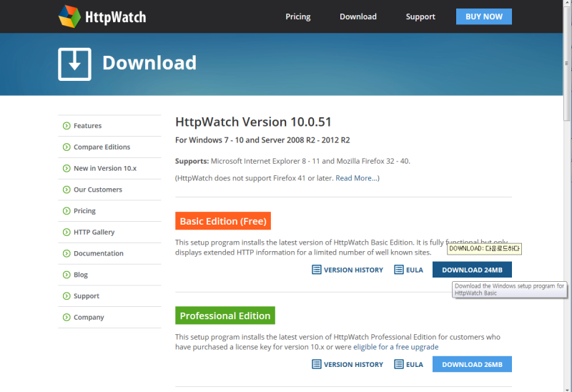
Task: Click the arrow icon beside HTTP Gallery
Action: (x=66, y=232)
